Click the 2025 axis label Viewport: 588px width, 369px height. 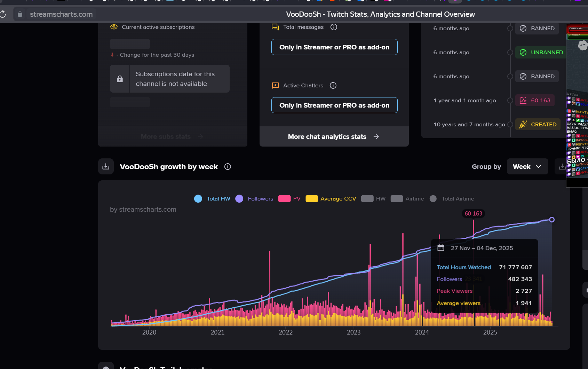tap(490, 332)
